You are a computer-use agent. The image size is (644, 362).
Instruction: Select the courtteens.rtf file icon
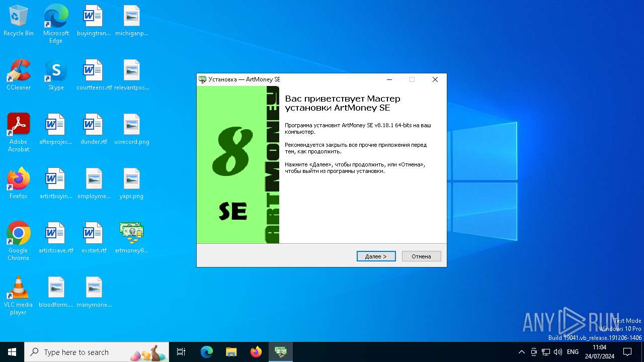click(94, 75)
